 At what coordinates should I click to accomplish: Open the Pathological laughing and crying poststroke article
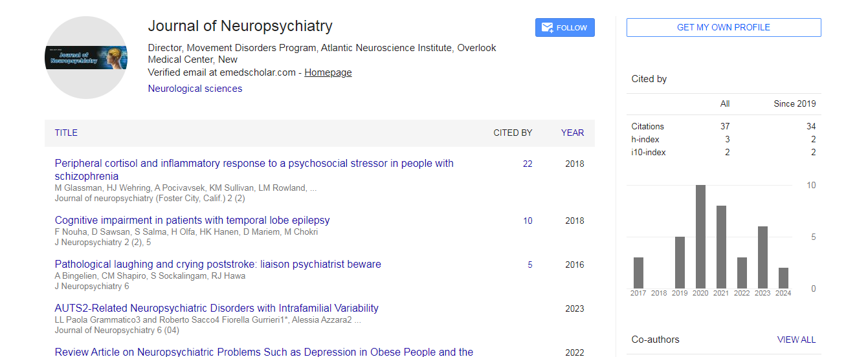click(217, 265)
